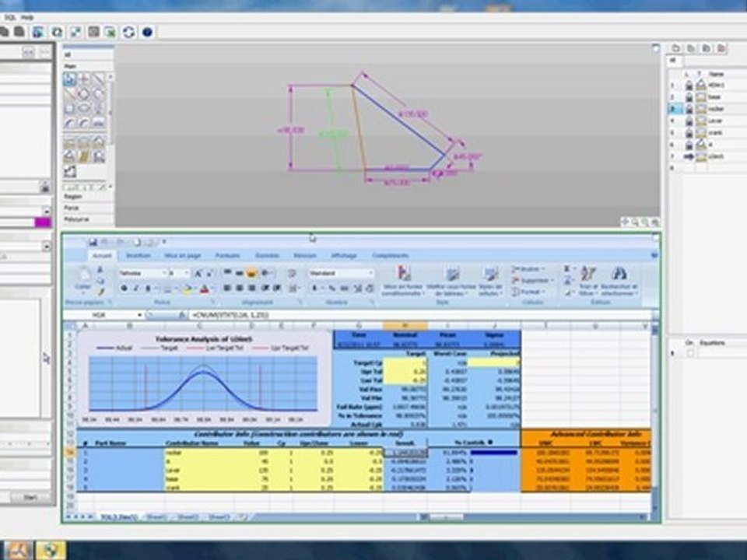747x560 pixels.
Task: Select the crank contributor name cell
Action: coord(200,488)
